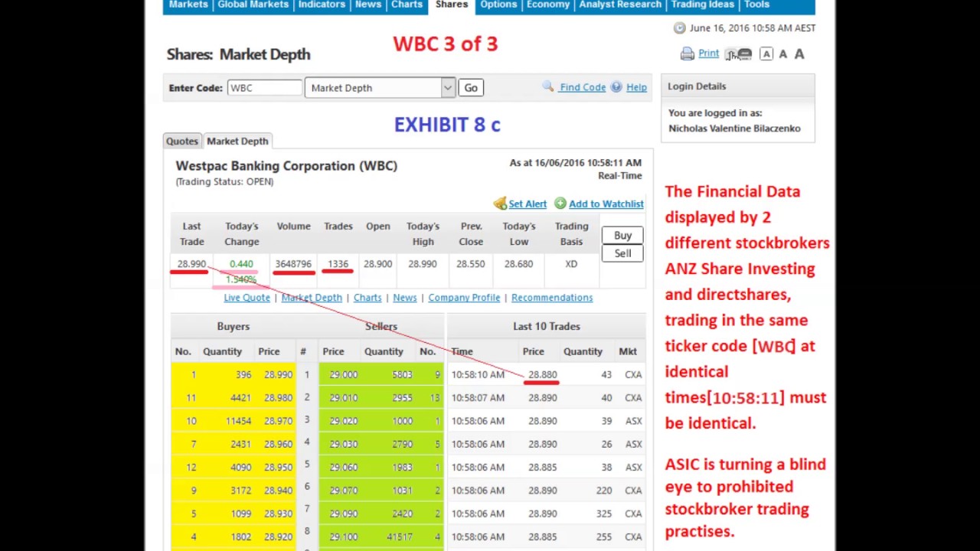The height and width of the screenshot is (551, 980).
Task: Click the clock icon beside the date
Action: (x=679, y=28)
